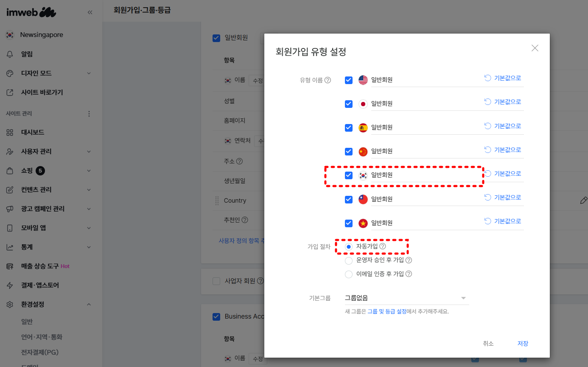
Task: Click help icon next to 자동가입
Action: point(383,246)
